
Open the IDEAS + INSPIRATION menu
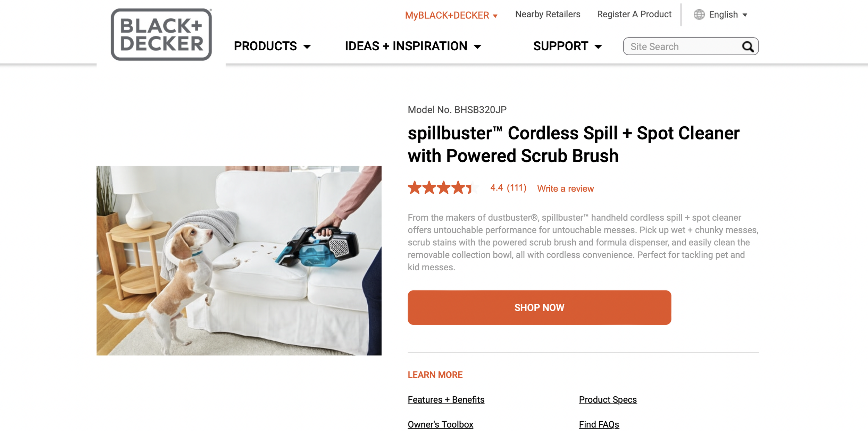tap(413, 46)
